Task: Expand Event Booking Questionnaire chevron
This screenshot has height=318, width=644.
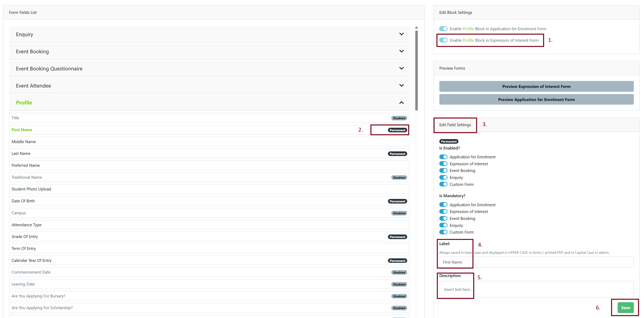Action: pyautogui.click(x=401, y=68)
